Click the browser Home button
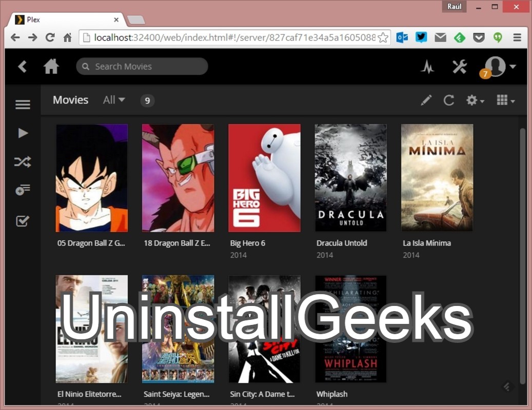The width and height of the screenshot is (532, 410). click(68, 37)
